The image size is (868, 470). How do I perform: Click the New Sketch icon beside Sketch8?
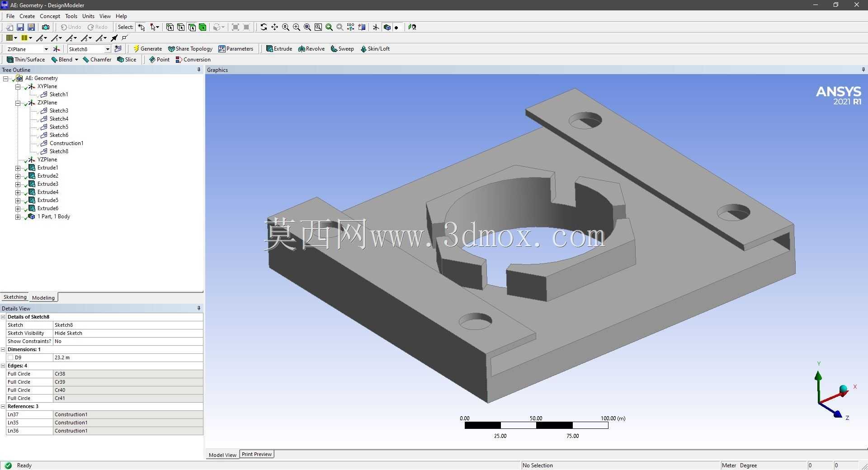click(x=118, y=49)
